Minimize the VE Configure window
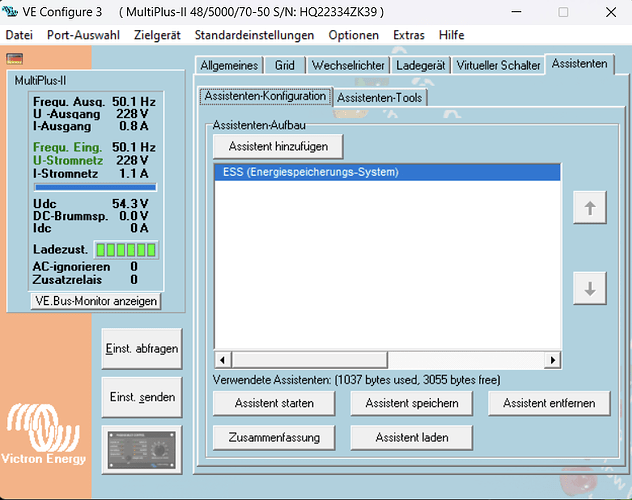The height and width of the screenshot is (500, 632). (x=516, y=12)
